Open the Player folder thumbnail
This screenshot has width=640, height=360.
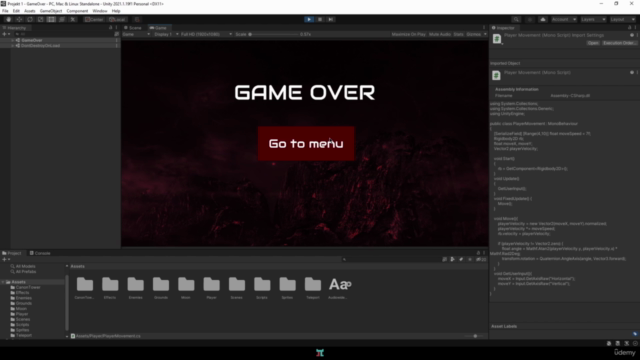click(x=211, y=284)
